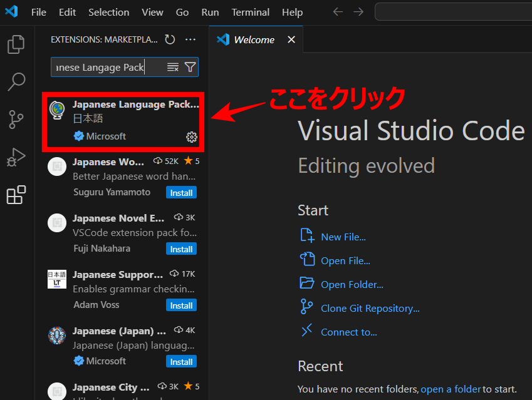Click the Open Folder icon
The image size is (532, 400).
pyautogui.click(x=307, y=283)
